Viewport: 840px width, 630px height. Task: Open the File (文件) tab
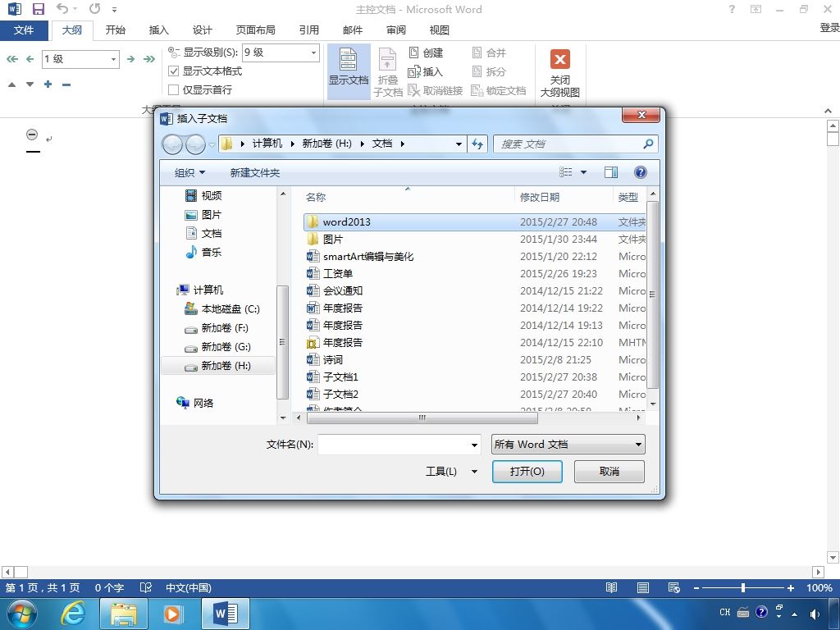pyautogui.click(x=24, y=30)
